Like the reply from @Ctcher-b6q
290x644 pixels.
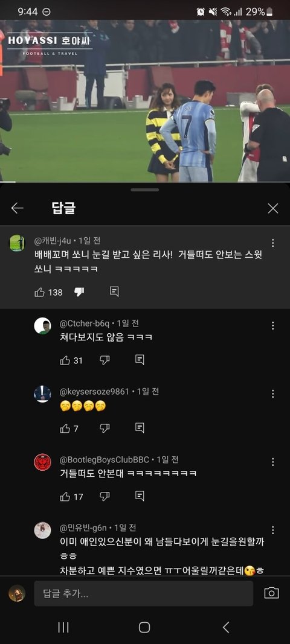point(65,360)
